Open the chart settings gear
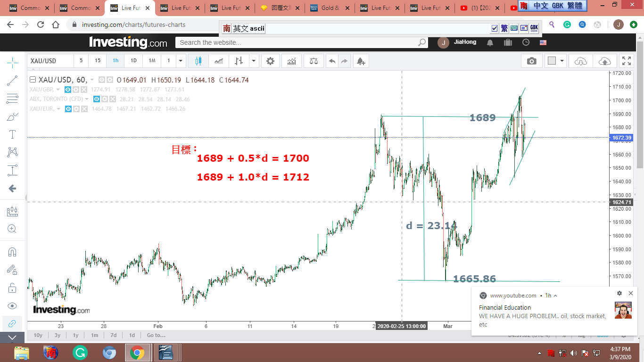This screenshot has width=644, height=362. [x=270, y=61]
